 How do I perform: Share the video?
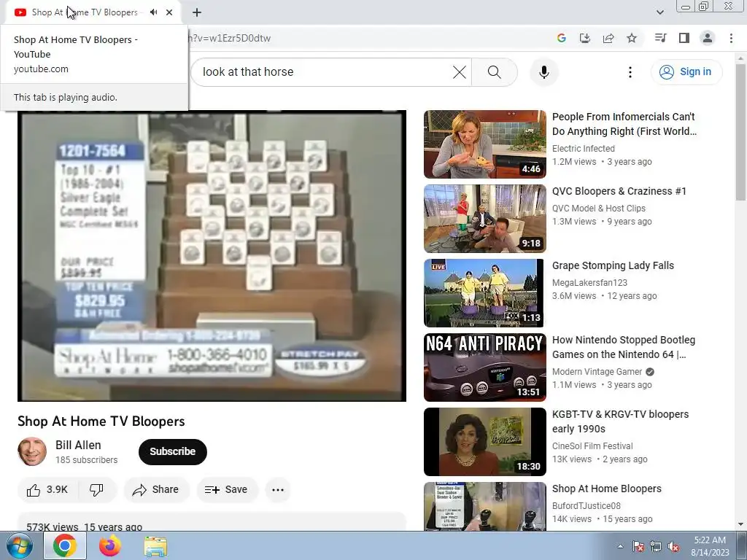tap(156, 489)
